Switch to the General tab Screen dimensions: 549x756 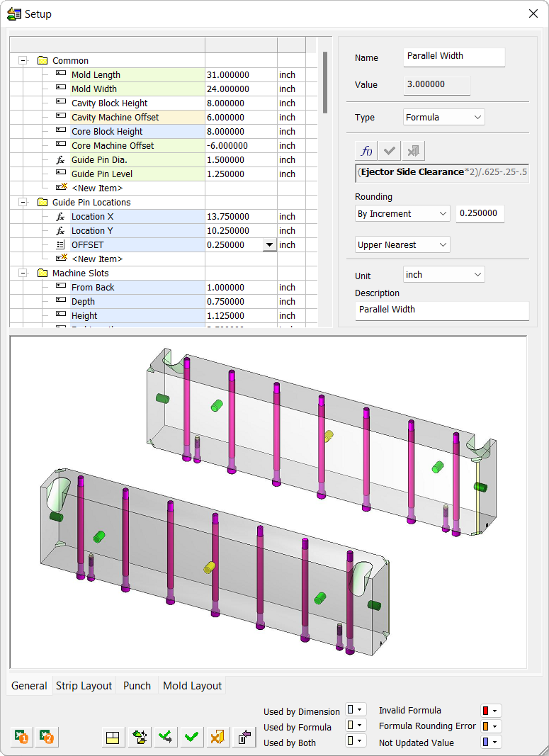pyautogui.click(x=30, y=686)
